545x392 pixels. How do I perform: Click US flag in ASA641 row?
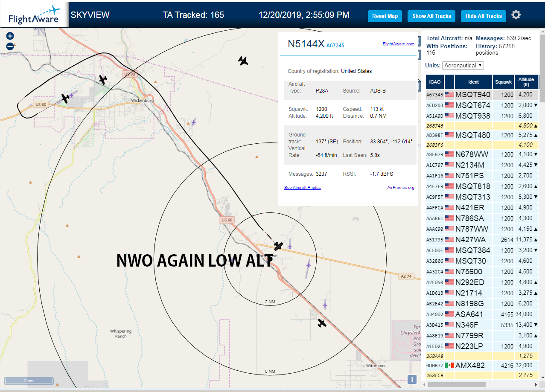(449, 314)
